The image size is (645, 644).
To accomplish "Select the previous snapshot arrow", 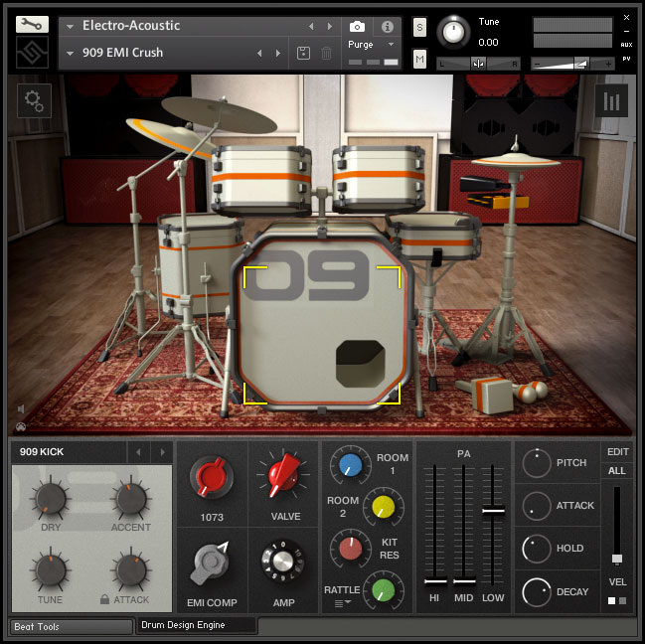I will [259, 53].
